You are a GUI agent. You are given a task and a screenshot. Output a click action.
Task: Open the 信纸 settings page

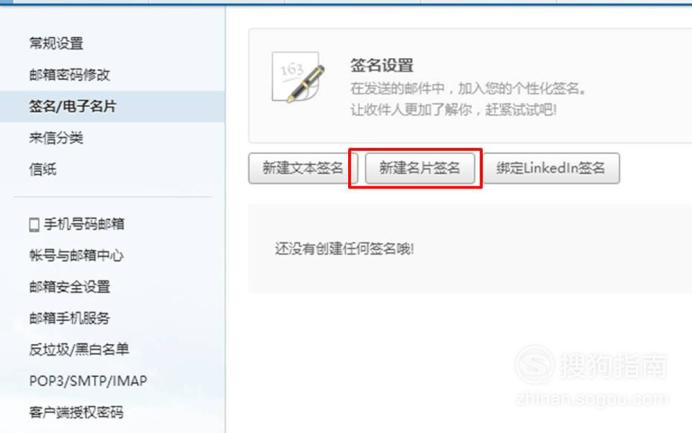43,169
